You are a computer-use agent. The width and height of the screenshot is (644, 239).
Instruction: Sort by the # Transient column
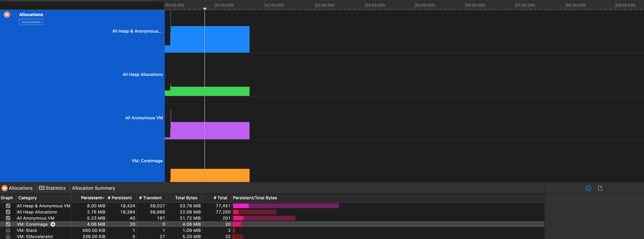pos(150,198)
